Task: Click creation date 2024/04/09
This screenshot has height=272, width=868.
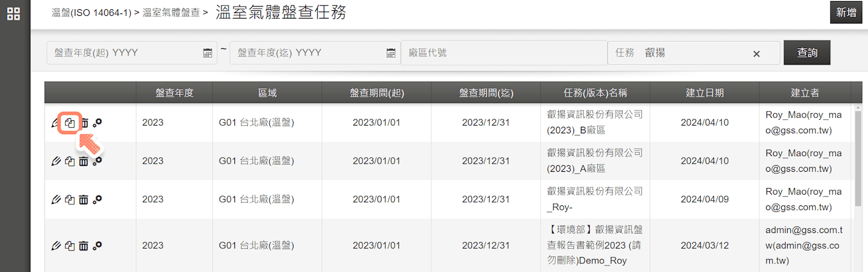Action: pos(705,199)
